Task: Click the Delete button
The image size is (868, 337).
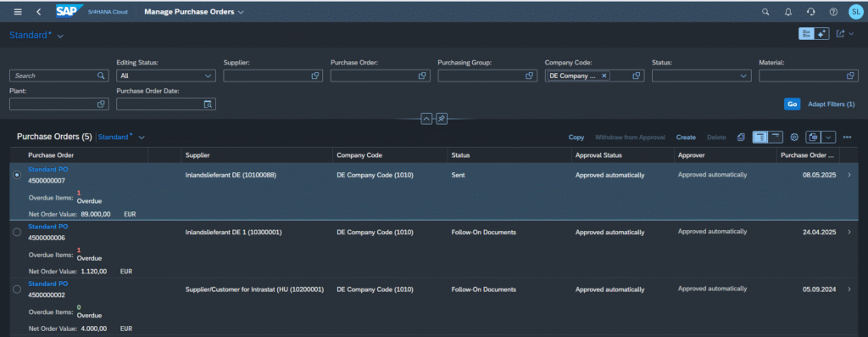Action: tap(716, 137)
